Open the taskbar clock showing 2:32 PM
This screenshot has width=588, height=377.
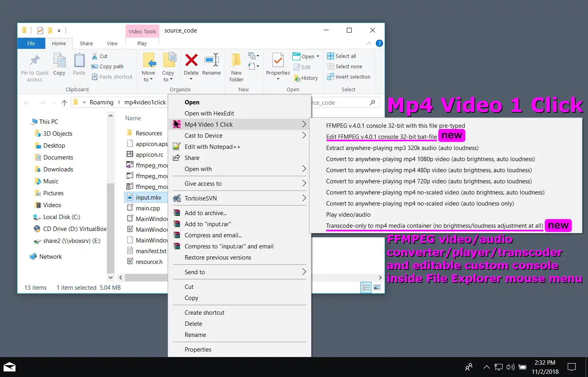[x=545, y=367]
